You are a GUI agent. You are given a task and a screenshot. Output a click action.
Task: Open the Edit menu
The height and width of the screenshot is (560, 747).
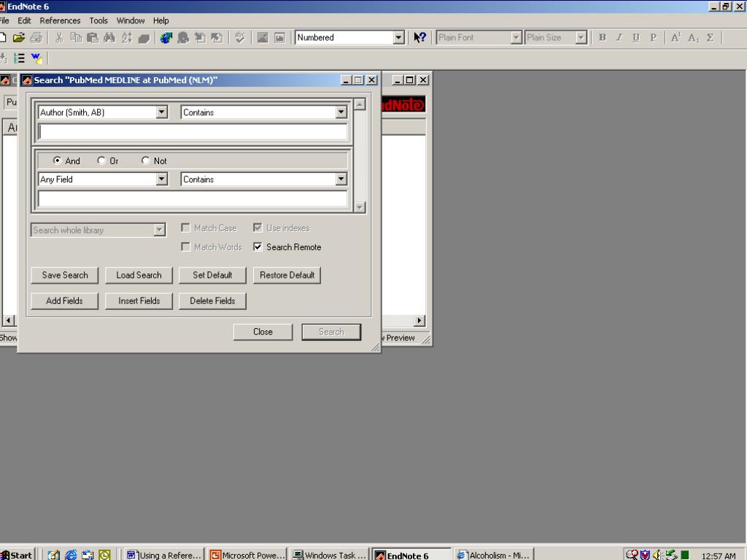24,20
